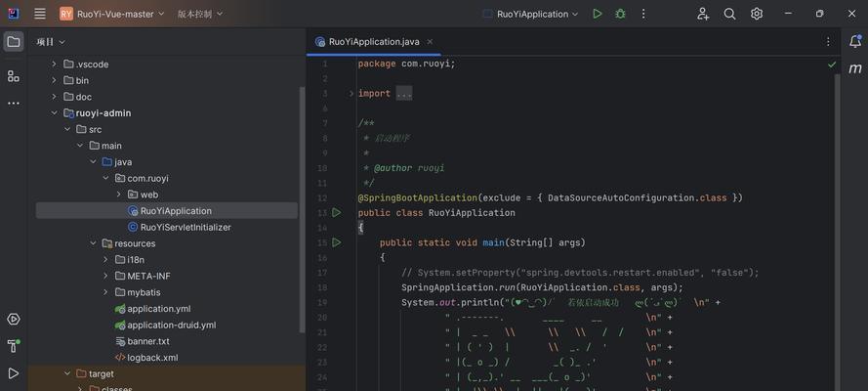The image size is (868, 391).
Task: Expand the i18n folder
Action: tap(105, 260)
